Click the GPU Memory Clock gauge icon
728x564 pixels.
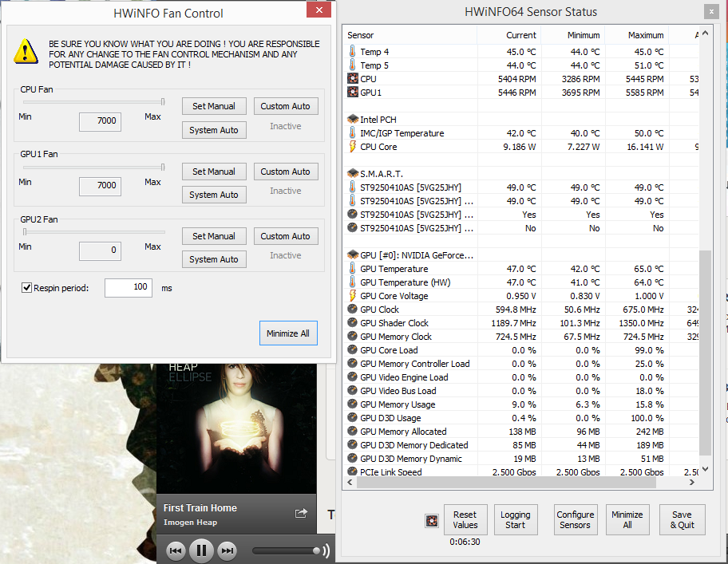pyautogui.click(x=352, y=337)
